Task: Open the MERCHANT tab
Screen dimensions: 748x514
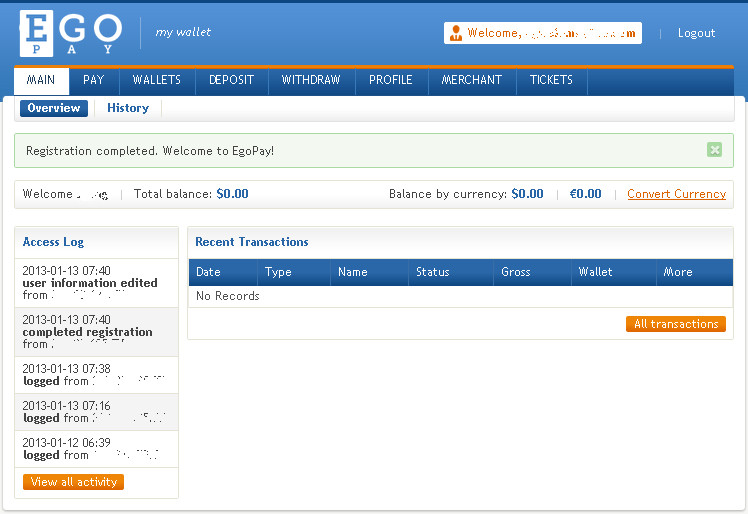Action: point(472,80)
